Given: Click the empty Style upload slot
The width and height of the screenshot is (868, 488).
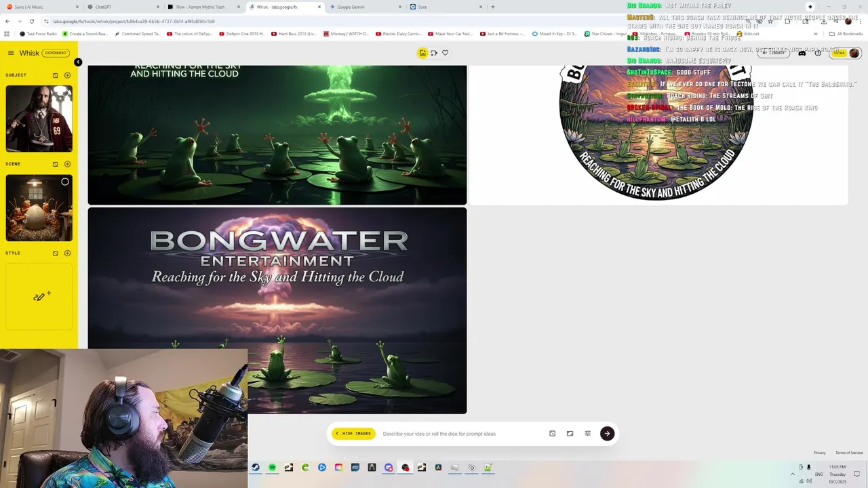Looking at the screenshot, I should pos(39,297).
